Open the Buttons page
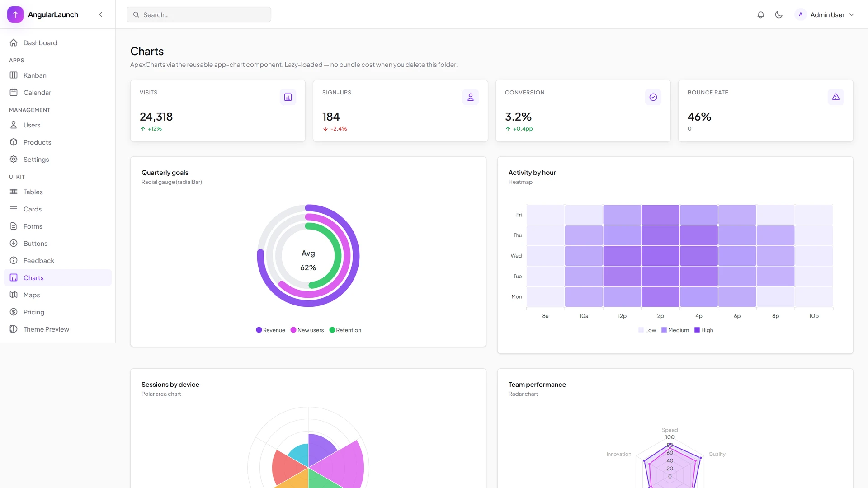This screenshot has height=488, width=868. tap(57, 243)
